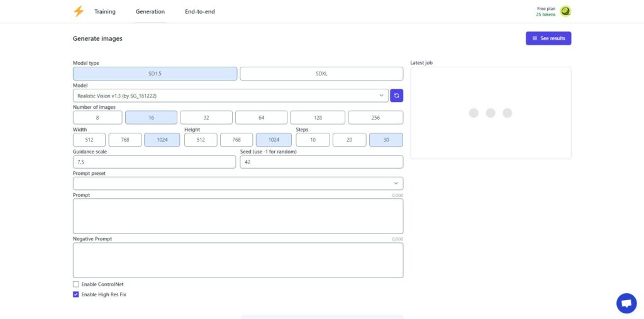Switch to the Training tab
The height and width of the screenshot is (319, 644).
point(105,11)
